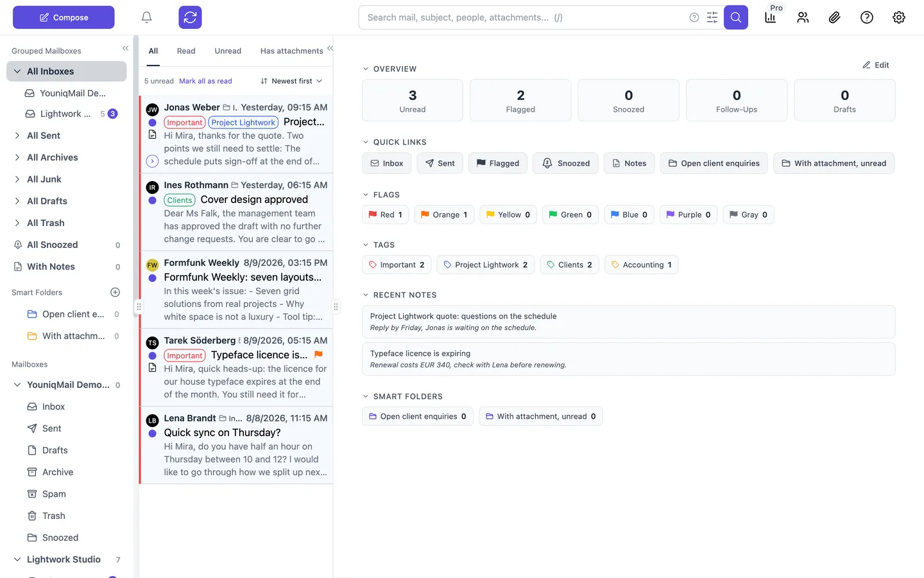Expand the All Sent group

pos(17,136)
